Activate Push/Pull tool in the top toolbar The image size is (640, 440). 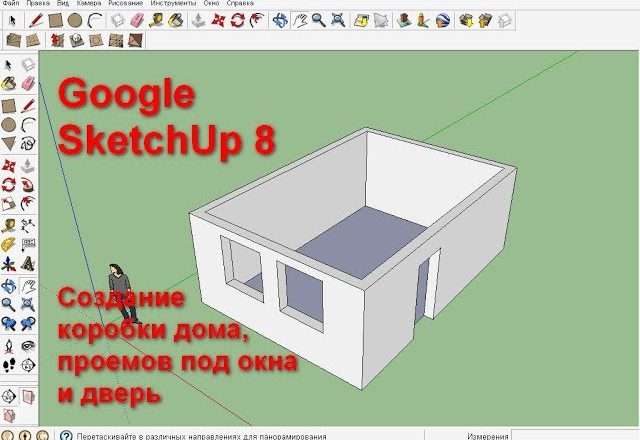point(198,20)
